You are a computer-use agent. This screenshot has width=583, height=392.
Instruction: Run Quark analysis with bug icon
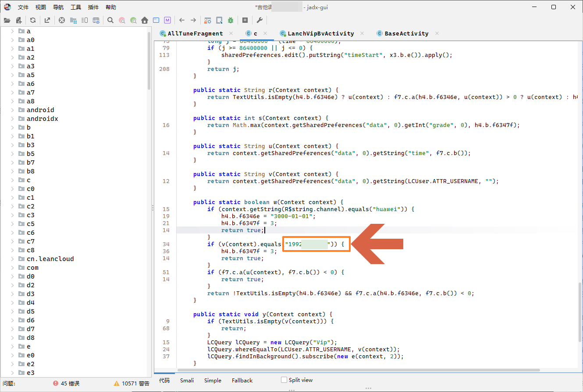[x=231, y=20]
